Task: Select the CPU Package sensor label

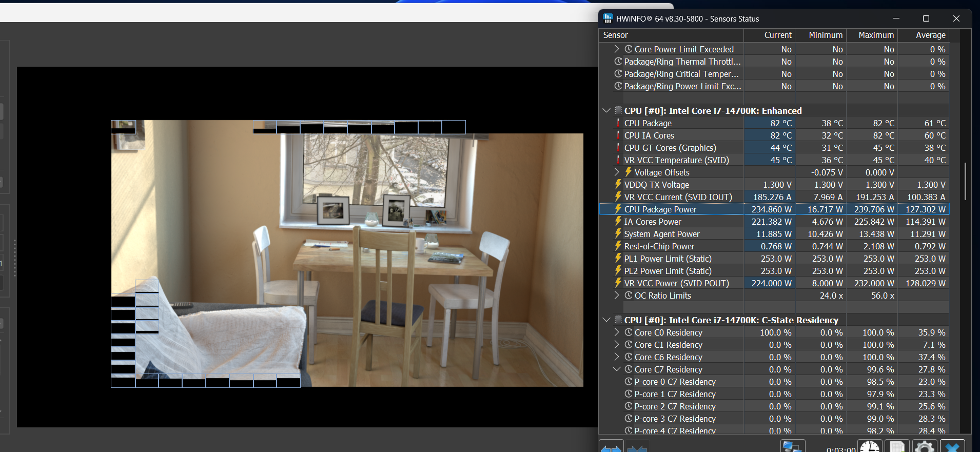Action: (648, 123)
